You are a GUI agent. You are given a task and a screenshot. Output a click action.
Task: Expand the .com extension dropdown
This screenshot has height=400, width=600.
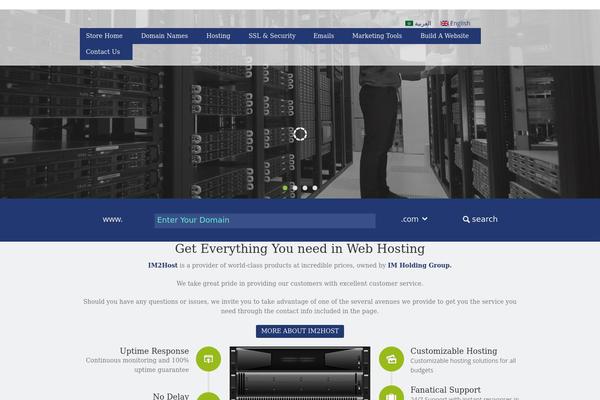414,219
